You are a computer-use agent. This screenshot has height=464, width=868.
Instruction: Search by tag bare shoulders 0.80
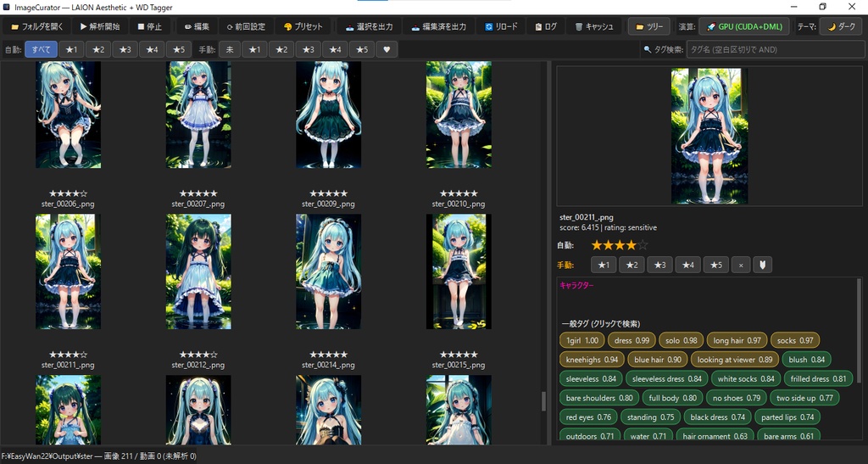point(599,398)
